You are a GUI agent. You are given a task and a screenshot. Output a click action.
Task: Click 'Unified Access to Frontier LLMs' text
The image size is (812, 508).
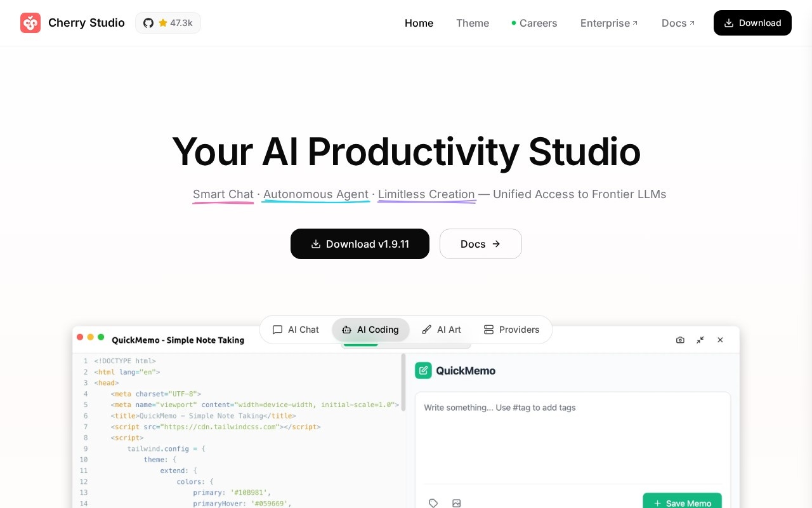pyautogui.click(x=580, y=194)
